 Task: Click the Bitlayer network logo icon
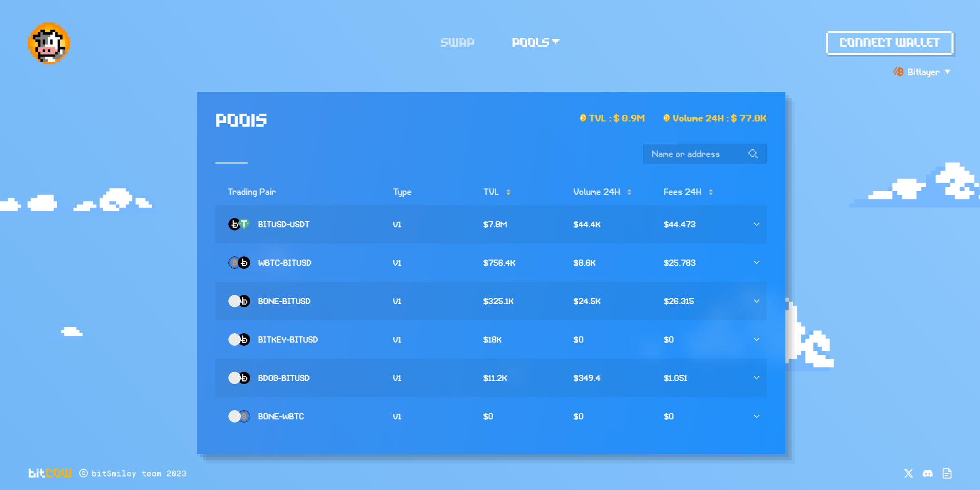tap(899, 72)
